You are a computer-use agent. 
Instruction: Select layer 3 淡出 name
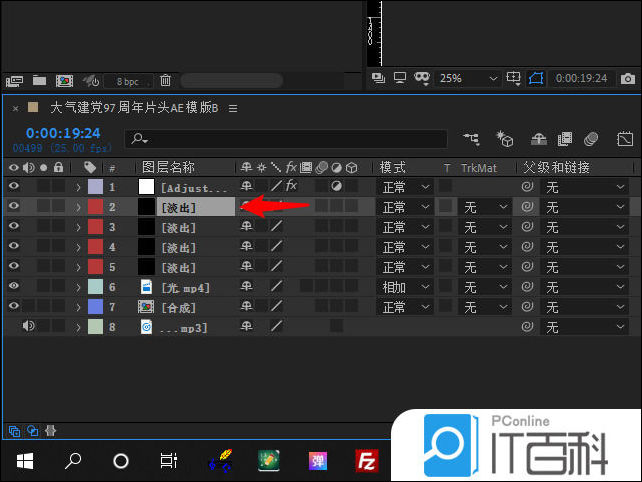pos(179,228)
